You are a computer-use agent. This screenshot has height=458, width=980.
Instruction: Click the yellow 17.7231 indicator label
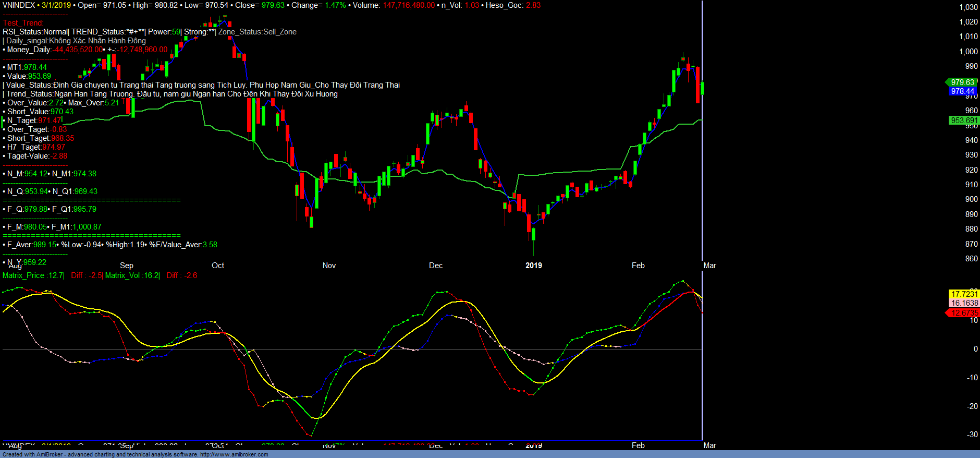(x=964, y=294)
